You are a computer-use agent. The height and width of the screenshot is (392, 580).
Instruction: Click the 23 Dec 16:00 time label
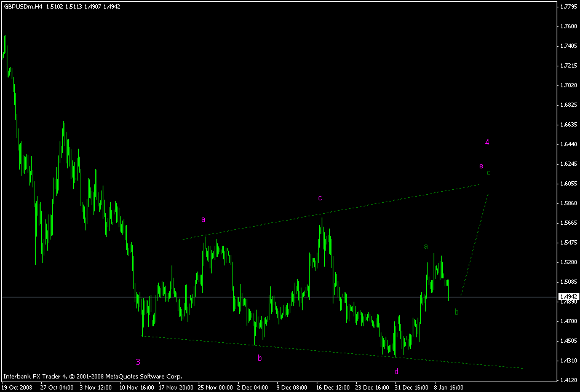371,387
